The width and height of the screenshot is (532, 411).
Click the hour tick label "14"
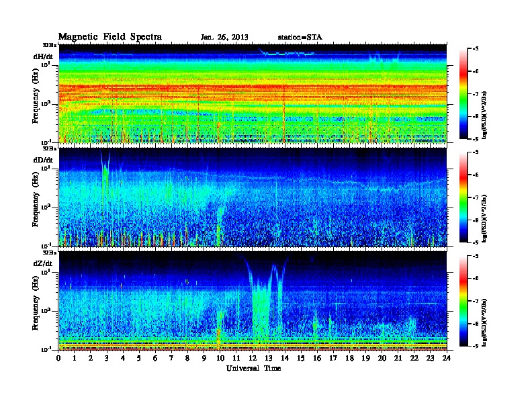click(285, 359)
